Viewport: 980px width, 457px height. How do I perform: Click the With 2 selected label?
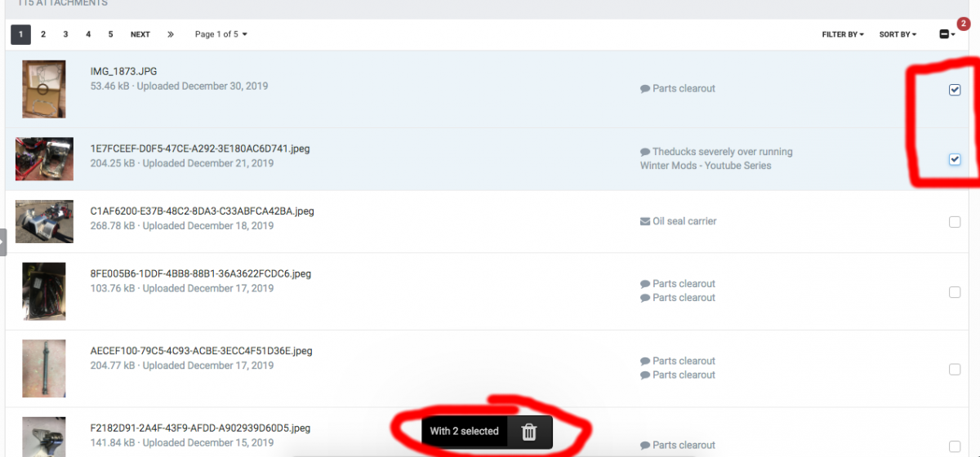[464, 432]
